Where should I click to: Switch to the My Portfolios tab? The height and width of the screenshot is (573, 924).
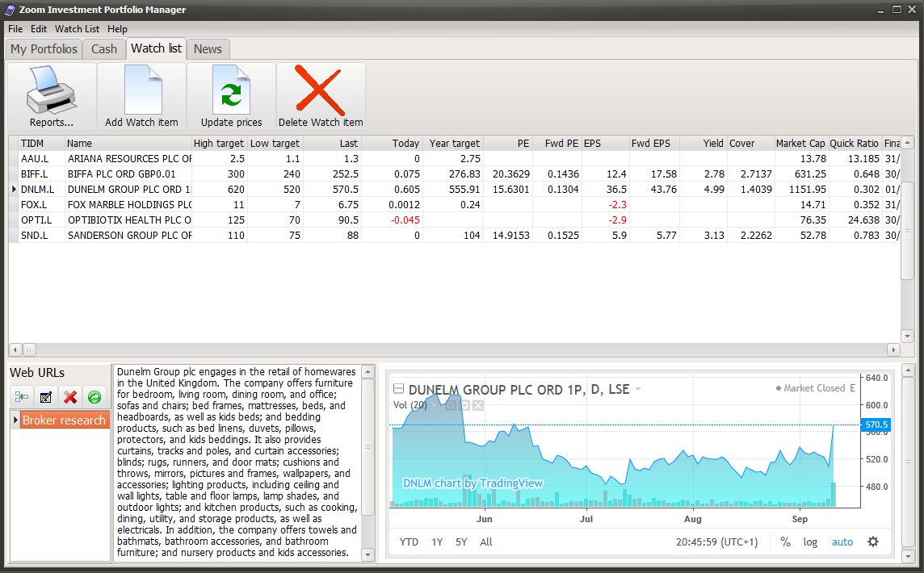click(44, 49)
